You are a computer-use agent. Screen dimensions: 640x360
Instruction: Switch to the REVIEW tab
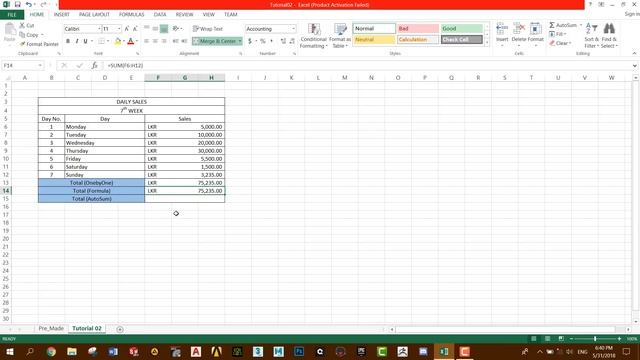(x=184, y=15)
